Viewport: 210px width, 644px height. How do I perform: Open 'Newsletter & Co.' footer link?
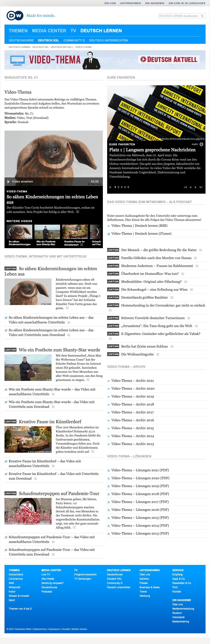click(182, 583)
